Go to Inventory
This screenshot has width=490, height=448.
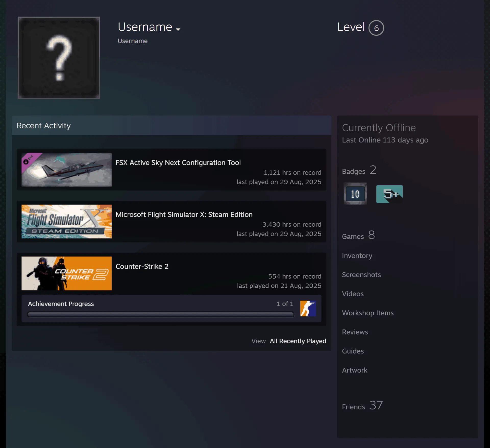click(x=357, y=256)
